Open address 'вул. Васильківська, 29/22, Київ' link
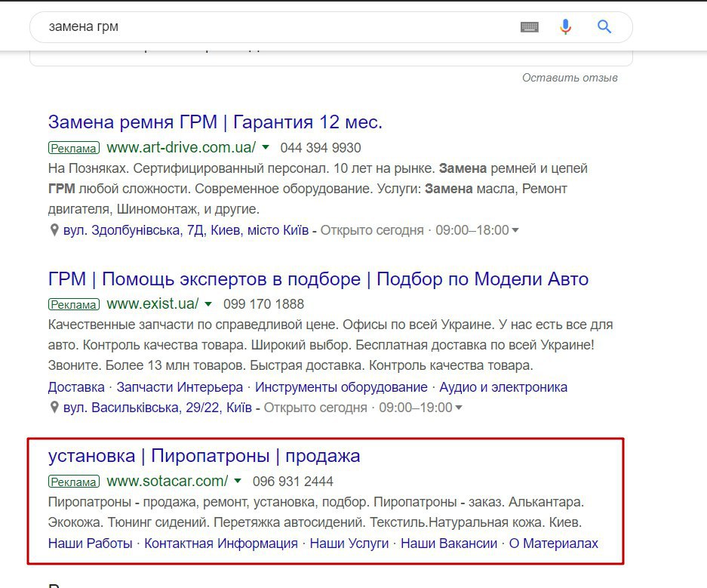 tap(158, 408)
